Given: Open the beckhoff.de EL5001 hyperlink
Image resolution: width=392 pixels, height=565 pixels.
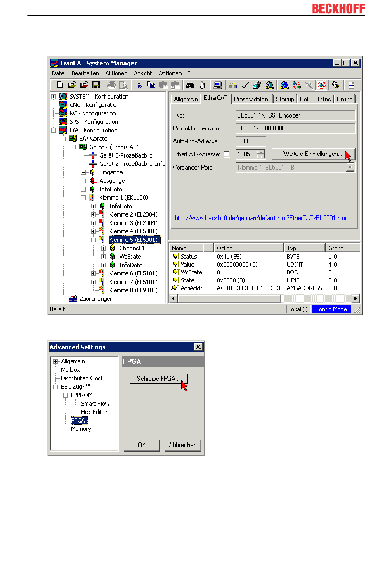Looking at the screenshot, I should coord(260,218).
